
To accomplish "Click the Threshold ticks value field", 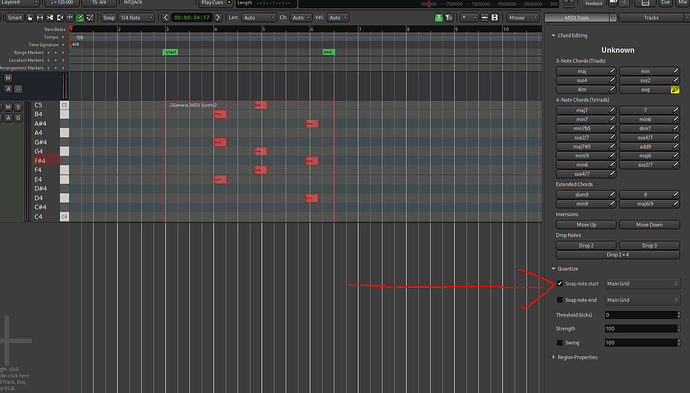I will point(641,315).
